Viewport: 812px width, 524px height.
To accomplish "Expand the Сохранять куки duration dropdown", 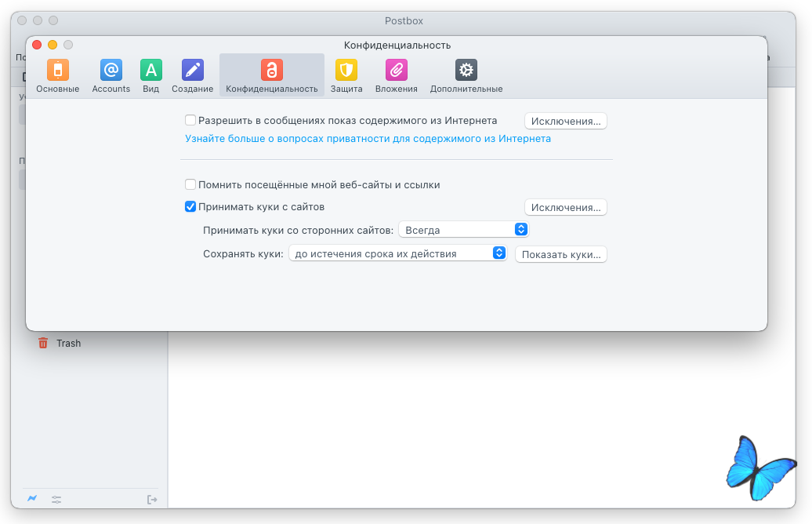I will [397, 253].
